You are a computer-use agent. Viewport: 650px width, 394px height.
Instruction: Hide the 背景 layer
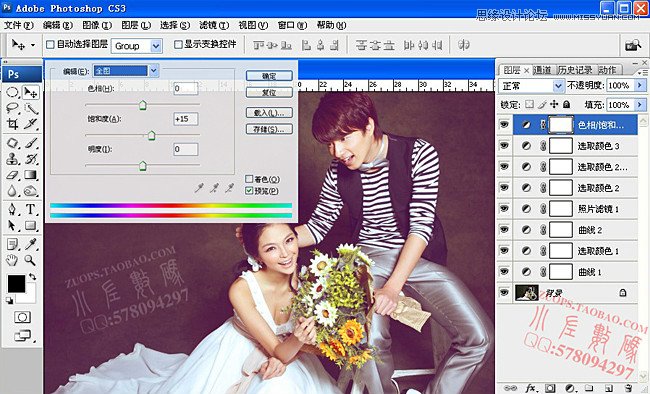[x=504, y=292]
